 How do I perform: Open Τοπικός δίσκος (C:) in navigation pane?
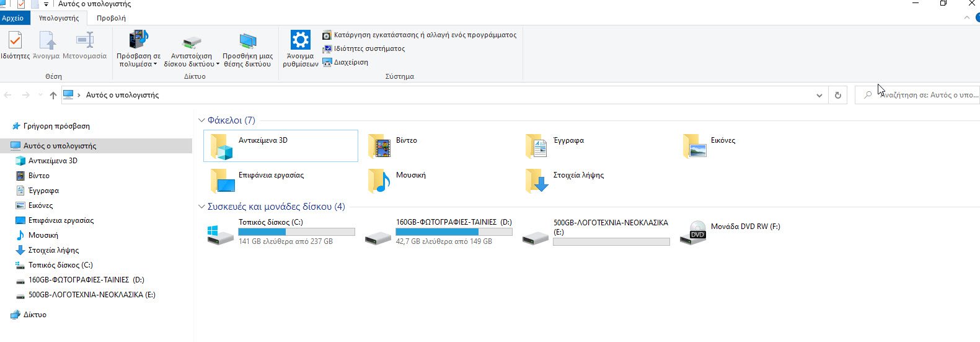pos(60,265)
